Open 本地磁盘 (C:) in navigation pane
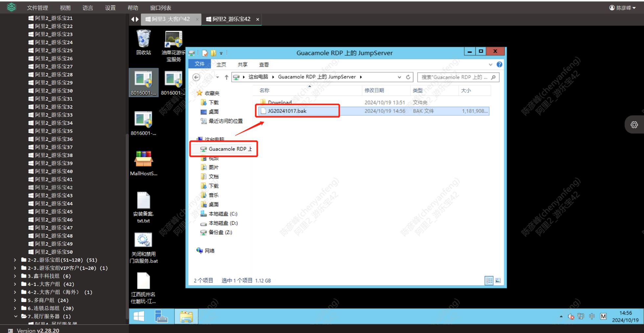Viewport: 644px width, 333px height. 219,214
